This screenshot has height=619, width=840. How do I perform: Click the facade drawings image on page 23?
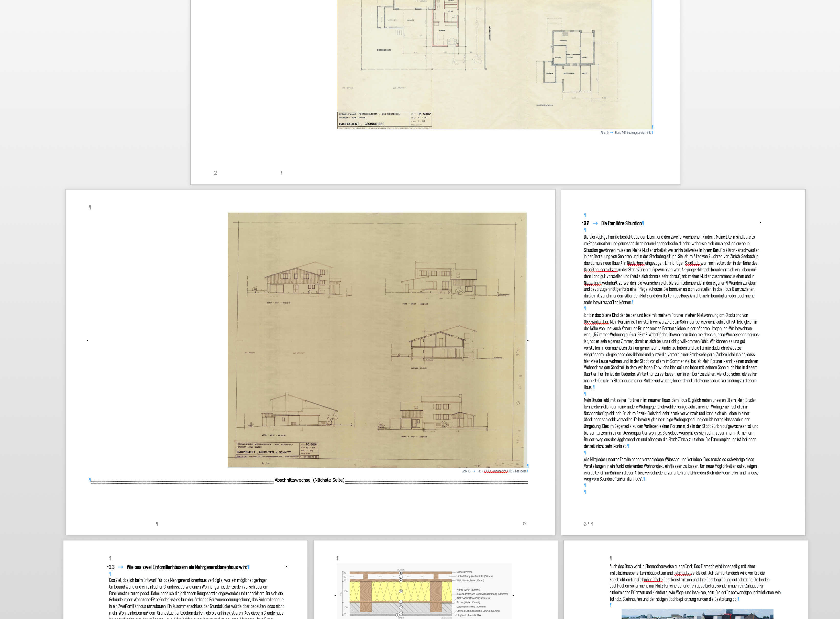377,339
